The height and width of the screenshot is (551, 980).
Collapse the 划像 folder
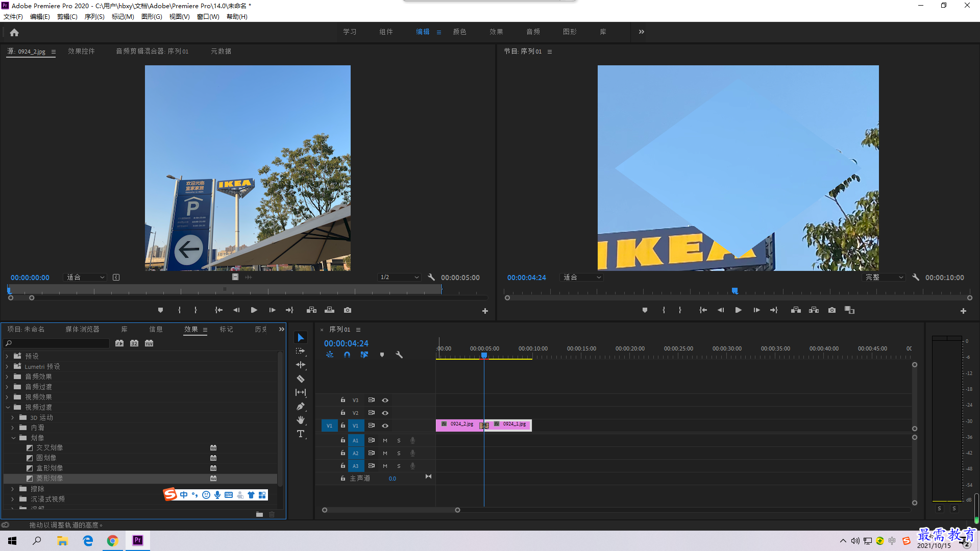pos(13,438)
